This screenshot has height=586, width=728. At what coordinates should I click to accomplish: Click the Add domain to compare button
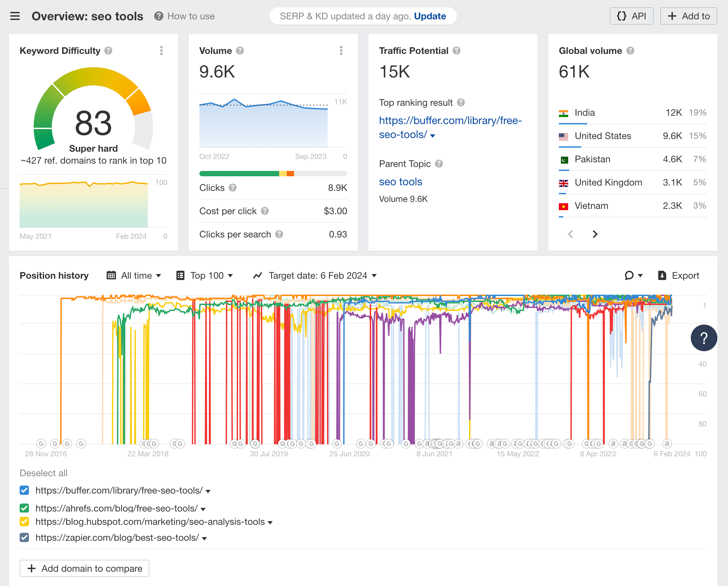click(84, 568)
